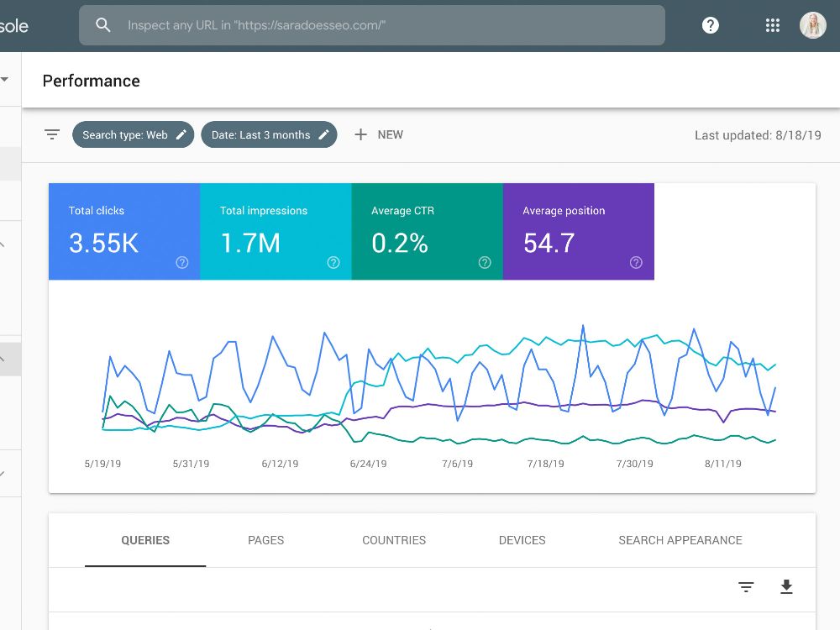
Task: Click the plus icon before NEW
Action: point(360,134)
